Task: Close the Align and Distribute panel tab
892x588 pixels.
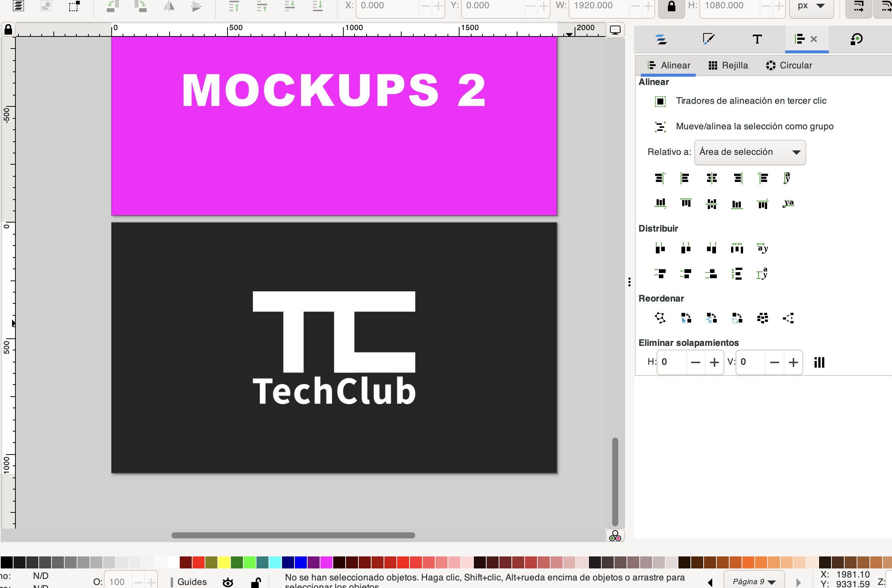Action: (814, 39)
